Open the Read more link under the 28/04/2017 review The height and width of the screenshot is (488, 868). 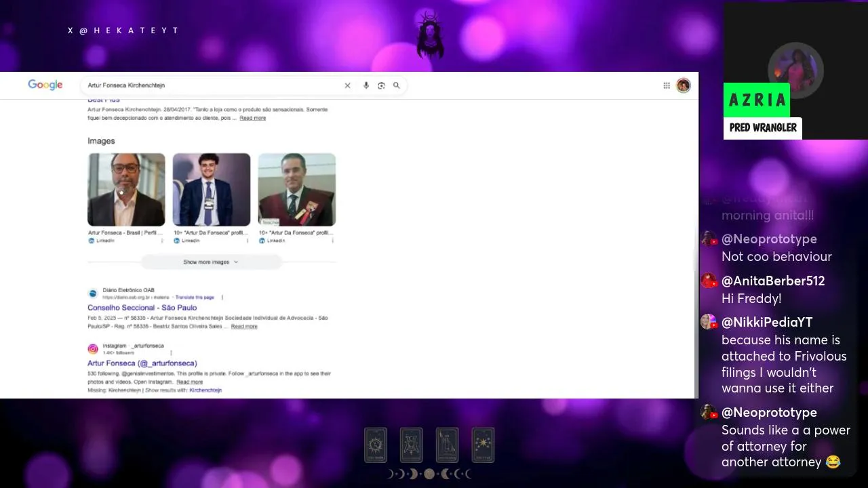coord(252,118)
